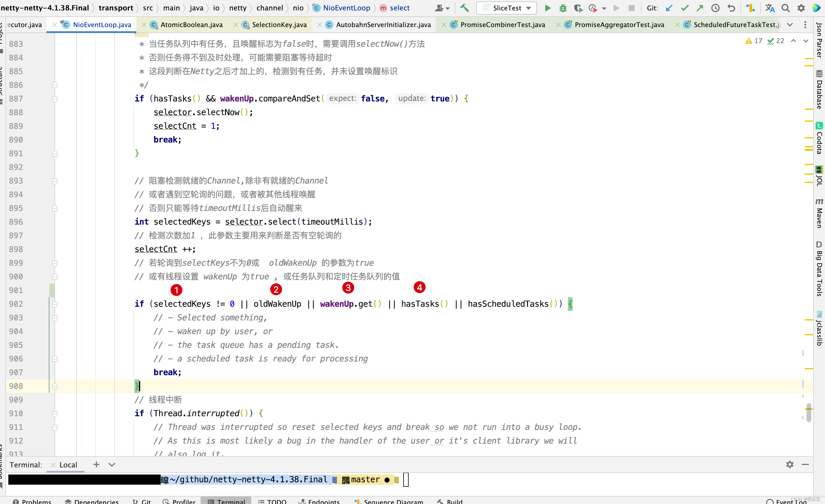Screen dimensions: 825x504
Task: Build project using the hammer icon
Action: tap(464, 8)
